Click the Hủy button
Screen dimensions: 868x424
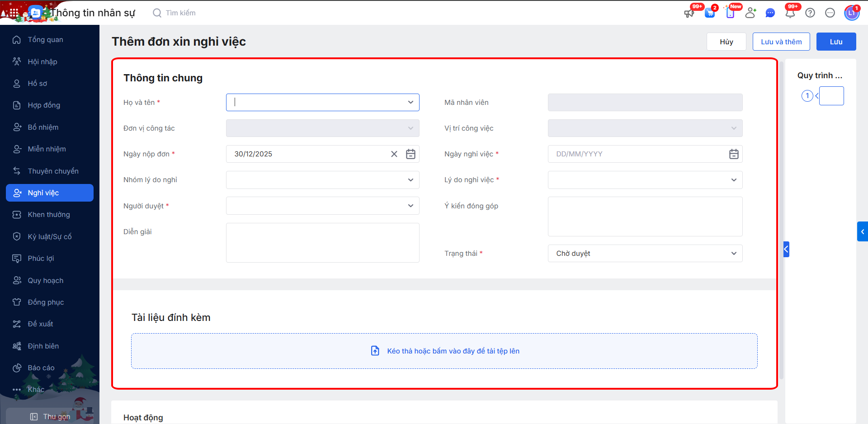tap(726, 42)
